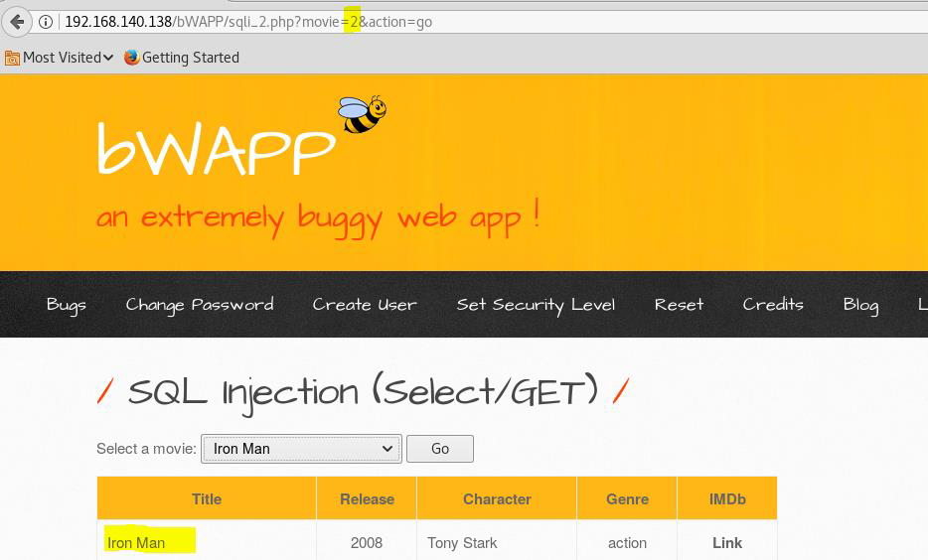Expand the Most Visited bookmarks chevron
Image resolution: width=928 pixels, height=560 pixels.
108,58
